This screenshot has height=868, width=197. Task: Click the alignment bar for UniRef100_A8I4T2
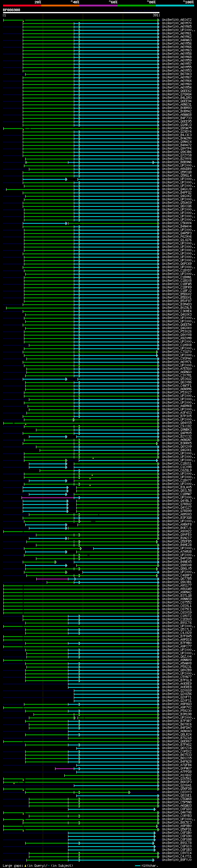point(81,20)
